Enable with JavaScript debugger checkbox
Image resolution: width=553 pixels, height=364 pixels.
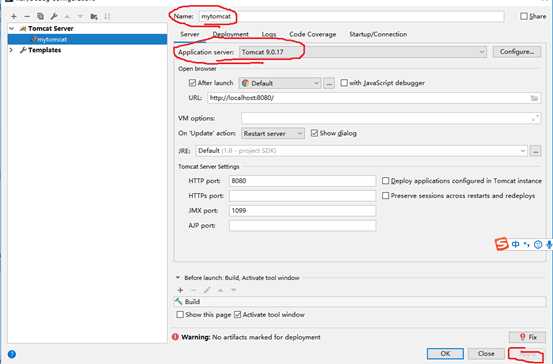click(x=344, y=83)
